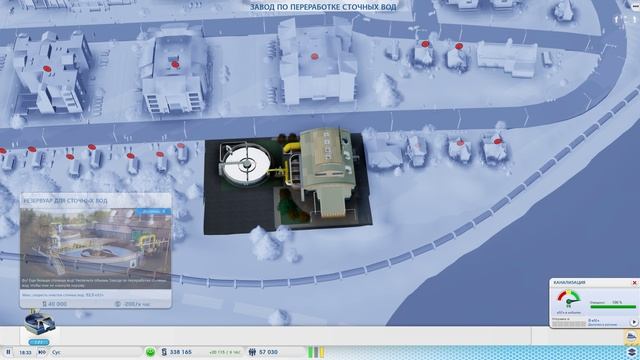Open the population panel showing 57 030

(x=263, y=352)
